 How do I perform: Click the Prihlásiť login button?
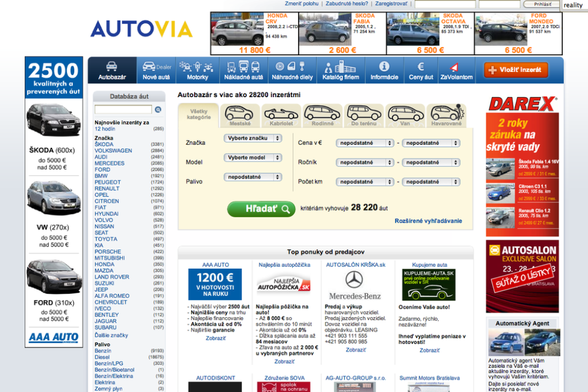coord(542,4)
